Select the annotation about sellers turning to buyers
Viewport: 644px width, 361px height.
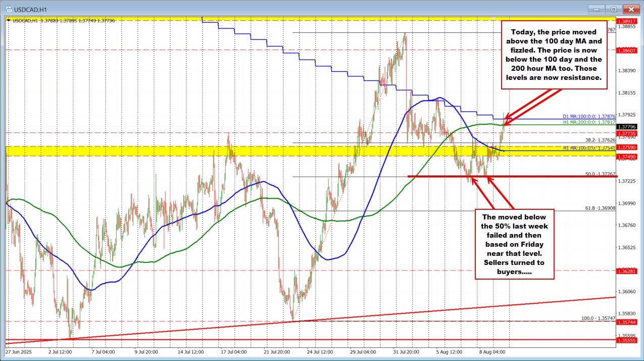pyautogui.click(x=514, y=244)
